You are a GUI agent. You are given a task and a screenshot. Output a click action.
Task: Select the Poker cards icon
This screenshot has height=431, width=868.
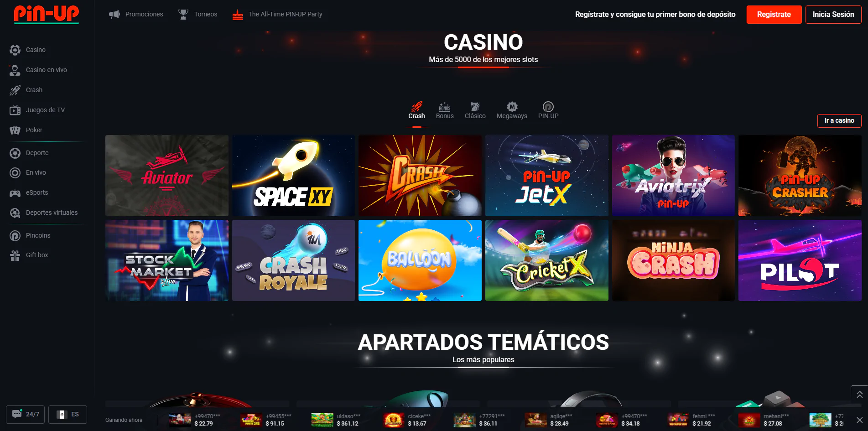15,130
